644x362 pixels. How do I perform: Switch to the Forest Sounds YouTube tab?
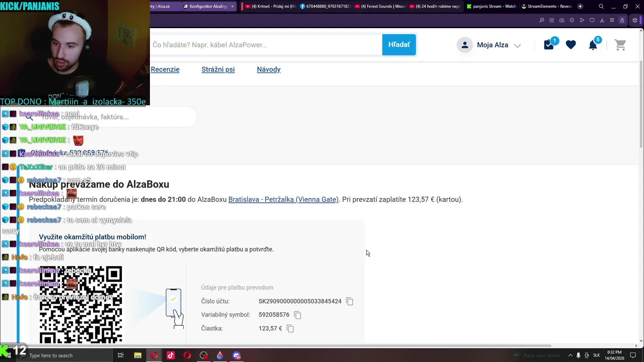[380, 7]
